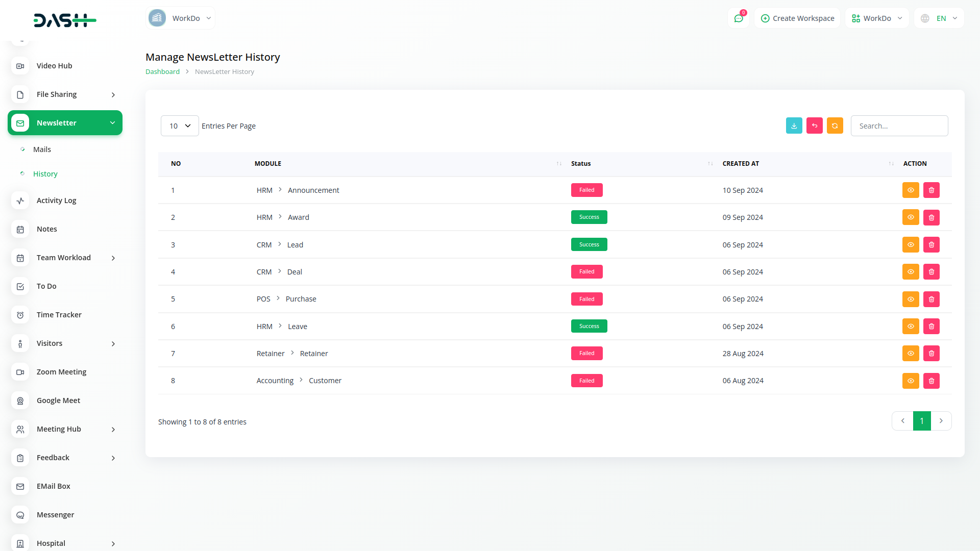
Task: Open Mails under Newsletter menu
Action: click(x=42, y=149)
